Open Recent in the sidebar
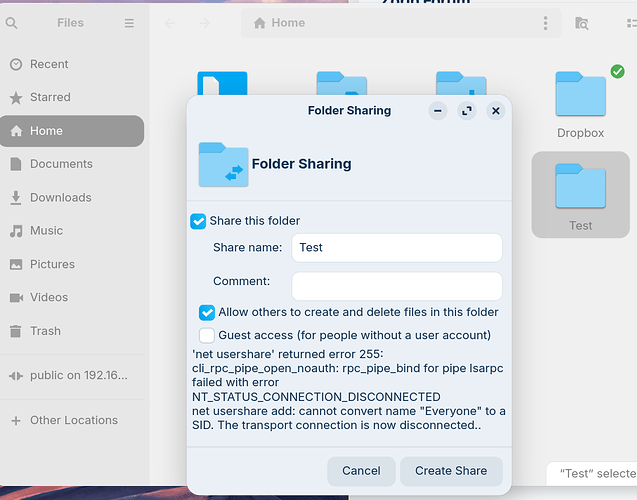 49,64
